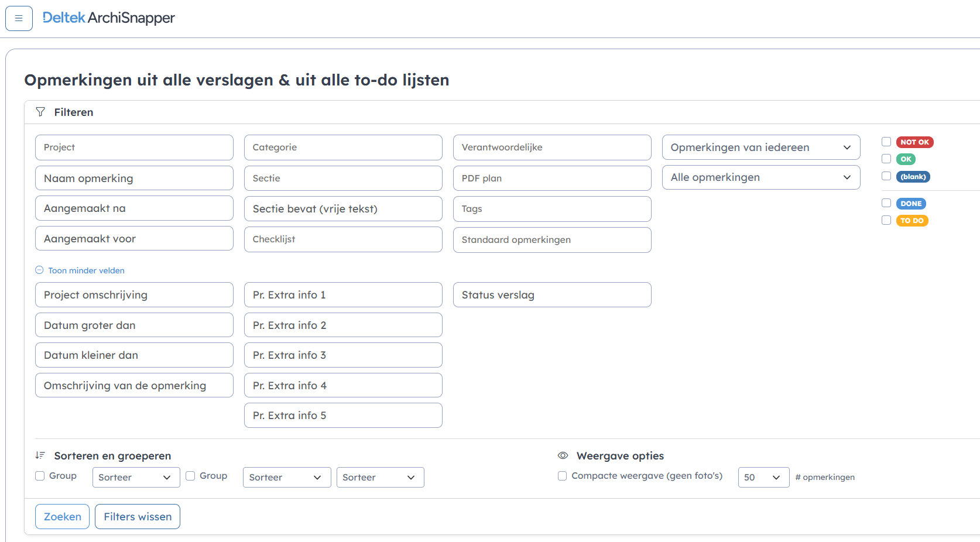
Task: Enable Compacte weergave (geen foto's)
Action: (x=562, y=476)
